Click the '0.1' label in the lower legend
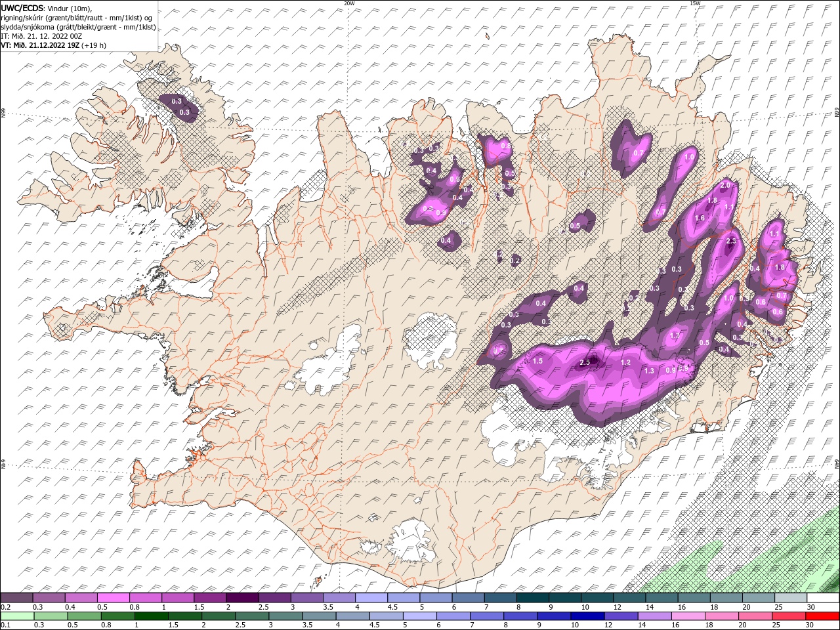 point(5,625)
